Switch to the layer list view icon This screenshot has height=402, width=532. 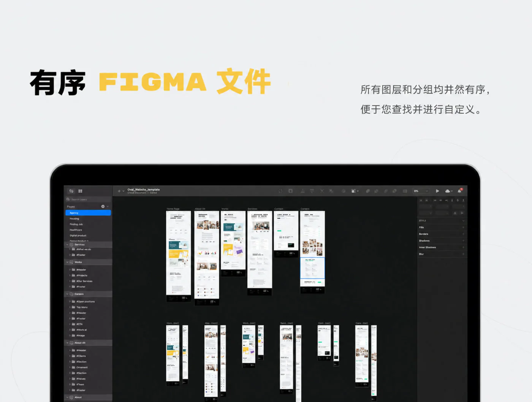coord(71,191)
